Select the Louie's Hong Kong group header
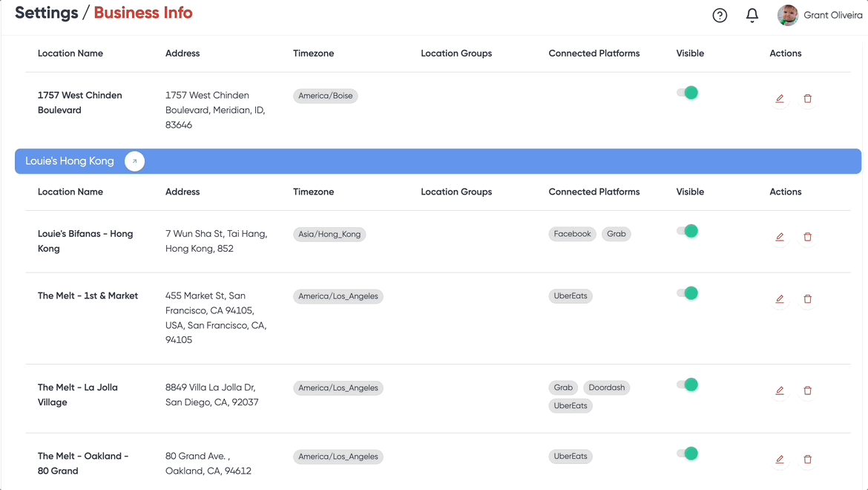 point(438,161)
